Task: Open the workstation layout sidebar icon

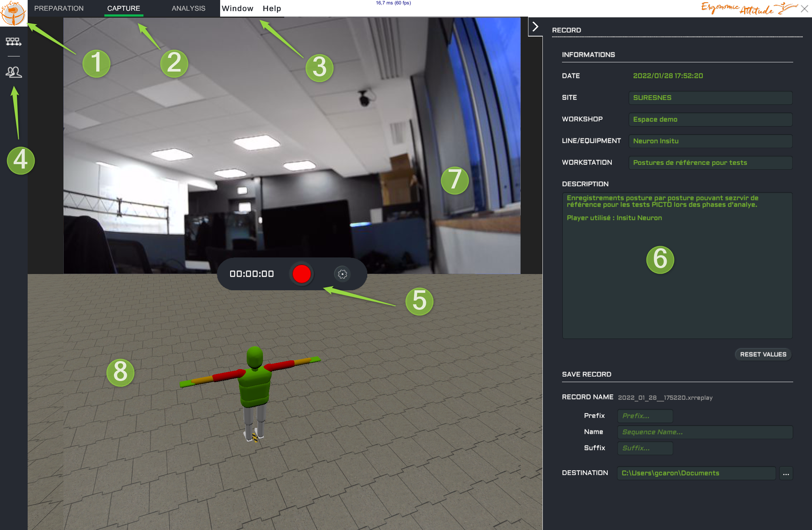Action: click(14, 42)
